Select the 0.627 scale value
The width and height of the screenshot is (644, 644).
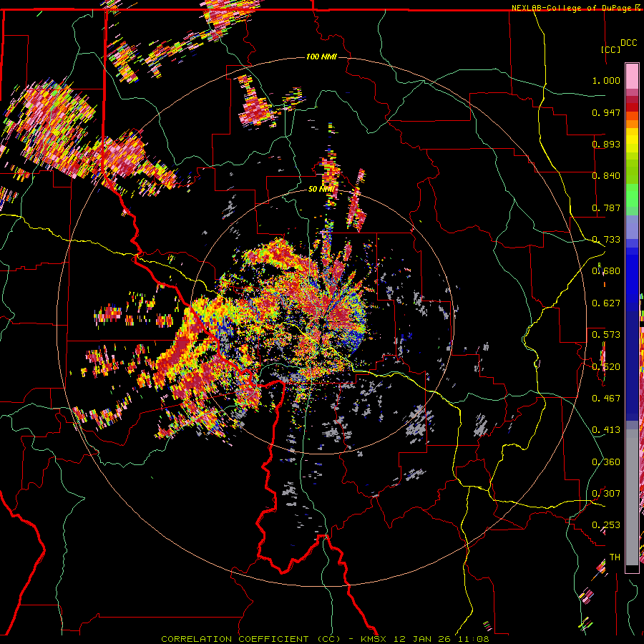[606, 303]
